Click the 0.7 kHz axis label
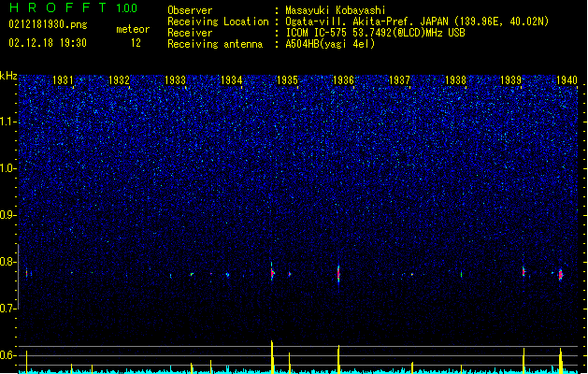Image resolution: width=588 pixels, height=374 pixels. [x=8, y=308]
